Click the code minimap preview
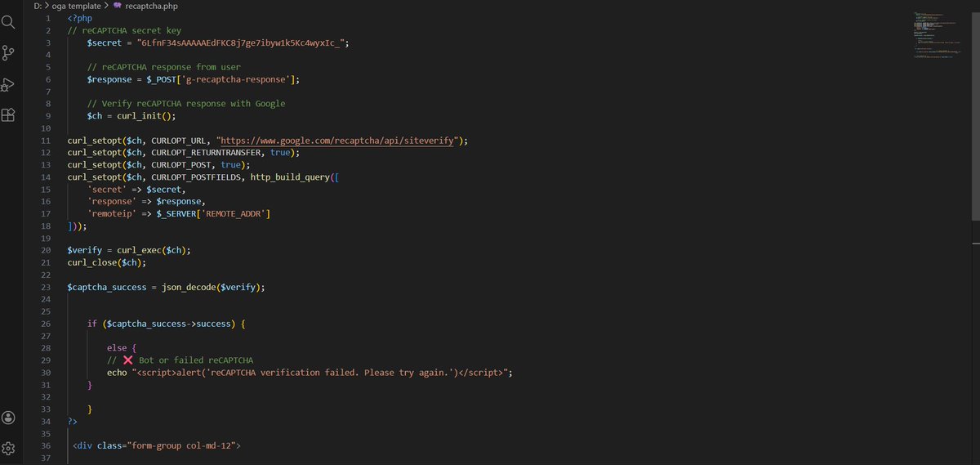Viewport: 980px width, 465px height. pos(937,37)
